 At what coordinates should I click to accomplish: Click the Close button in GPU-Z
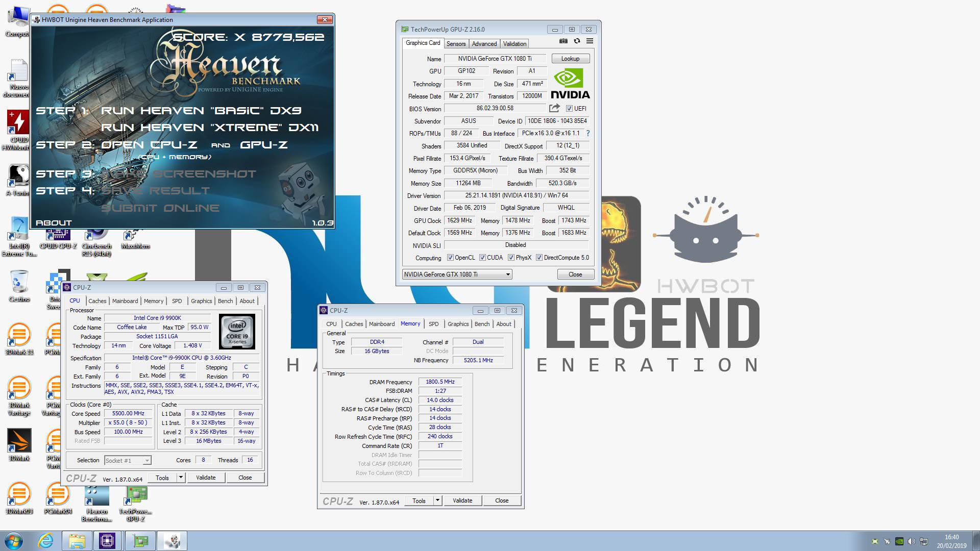575,274
